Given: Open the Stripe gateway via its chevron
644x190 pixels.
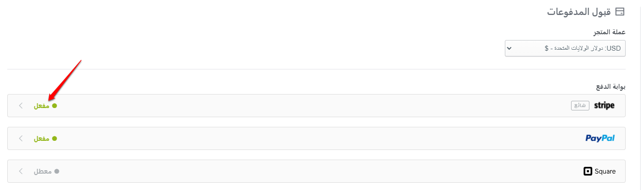Looking at the screenshot, I should pyautogui.click(x=20, y=106).
